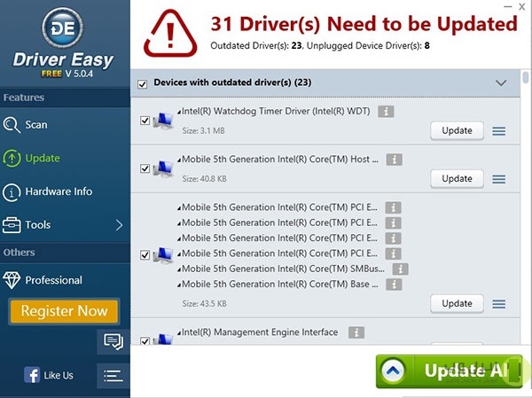Image resolution: width=532 pixels, height=398 pixels.
Task: Click the Register Now button
Action: click(x=64, y=311)
